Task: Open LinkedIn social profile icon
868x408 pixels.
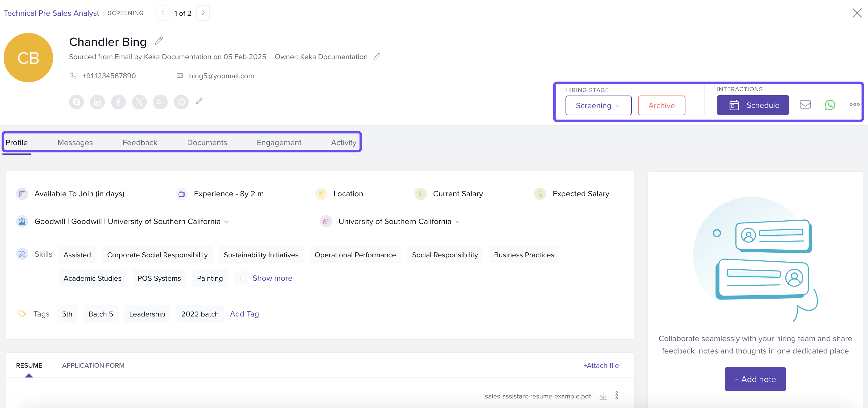Action: coord(97,102)
